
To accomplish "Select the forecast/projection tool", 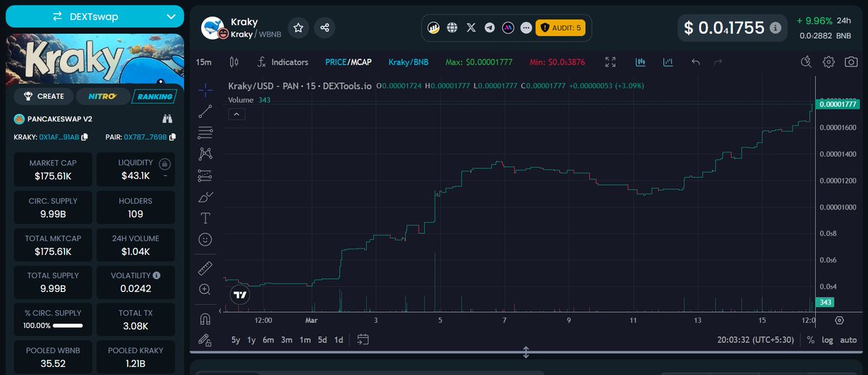I will point(205,175).
